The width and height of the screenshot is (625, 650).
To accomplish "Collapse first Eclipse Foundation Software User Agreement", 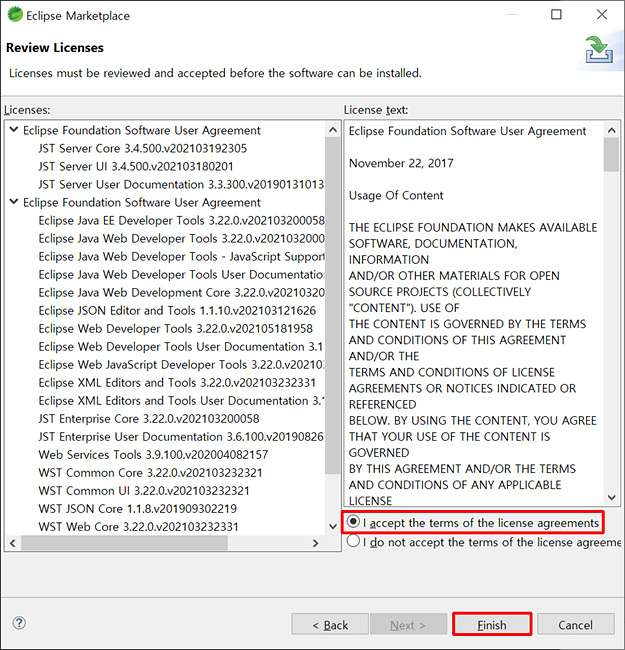I will click(x=14, y=130).
